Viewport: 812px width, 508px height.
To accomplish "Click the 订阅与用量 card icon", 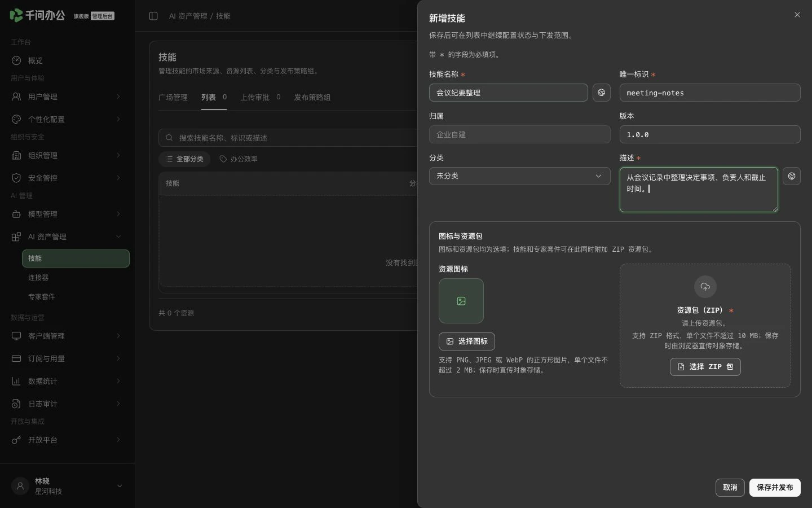I will (x=16, y=358).
